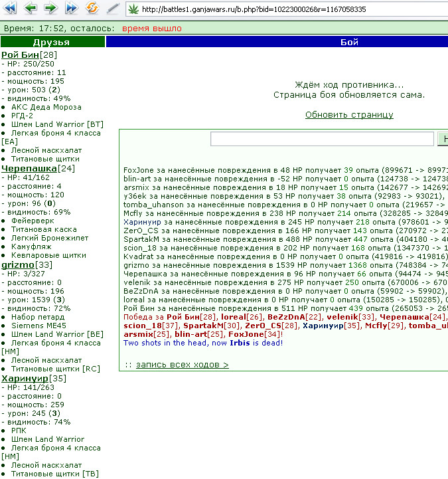Click 'Время: 17:52, осталось:' label

[x=59, y=29]
